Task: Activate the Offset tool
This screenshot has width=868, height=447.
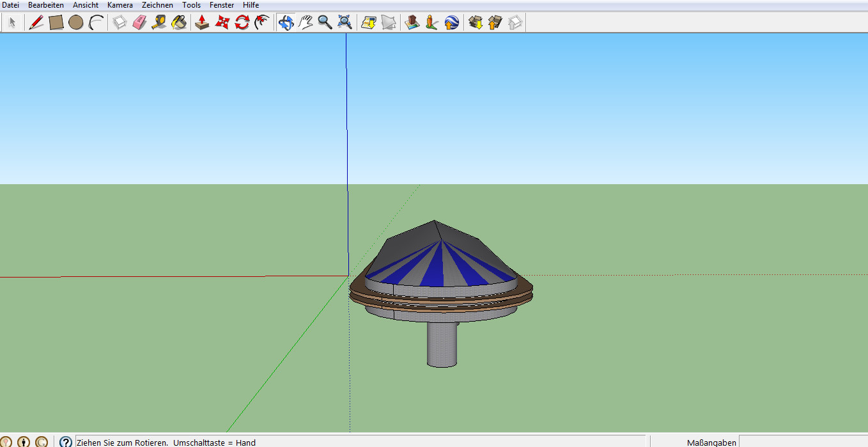Action: pos(261,23)
